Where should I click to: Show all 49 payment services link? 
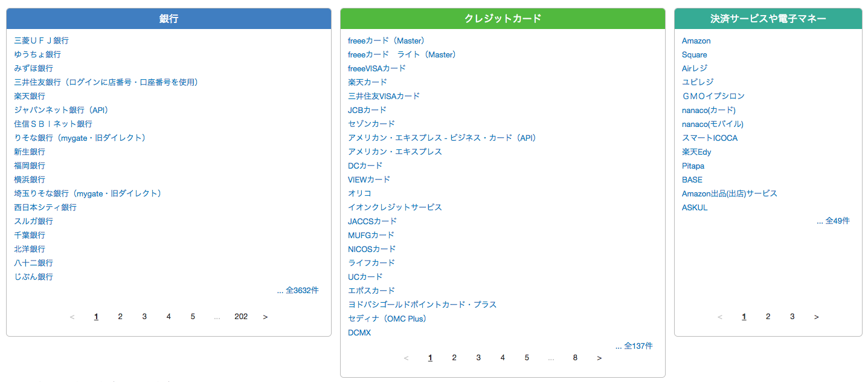click(833, 221)
